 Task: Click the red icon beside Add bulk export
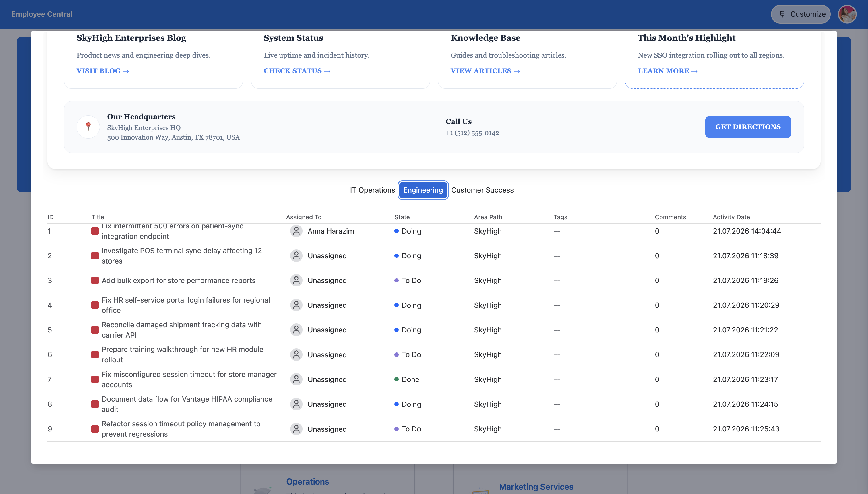[x=95, y=281]
